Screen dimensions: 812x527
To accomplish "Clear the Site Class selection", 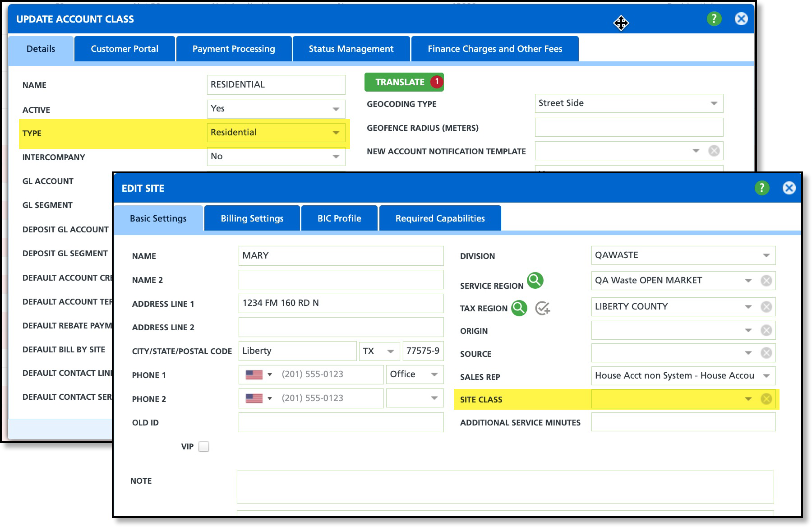I will point(766,399).
